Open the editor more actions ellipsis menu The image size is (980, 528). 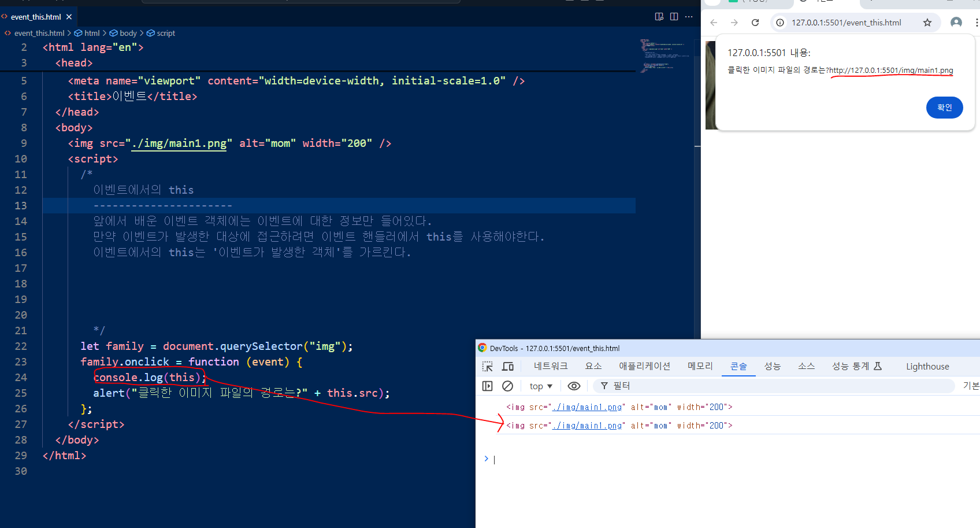click(689, 17)
